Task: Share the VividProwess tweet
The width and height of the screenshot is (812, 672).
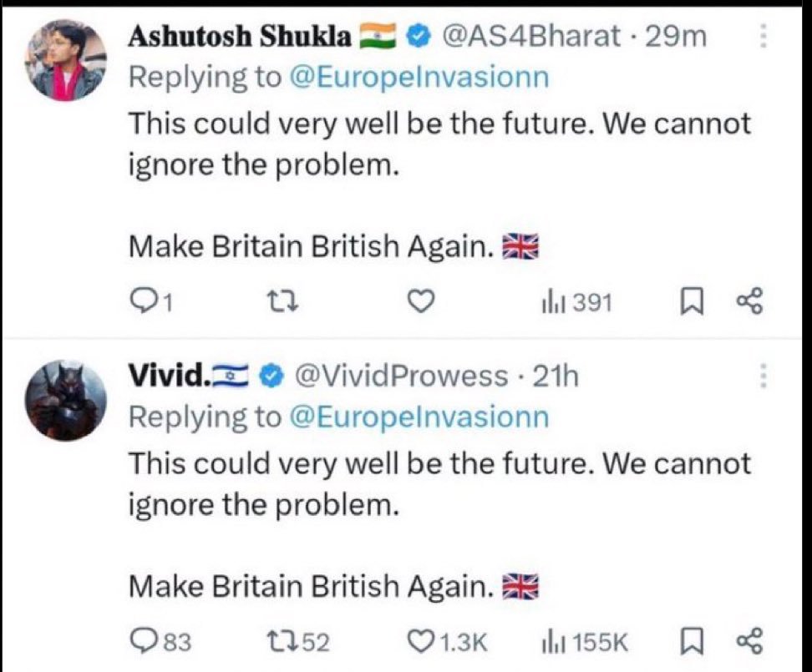Action: 749,641
